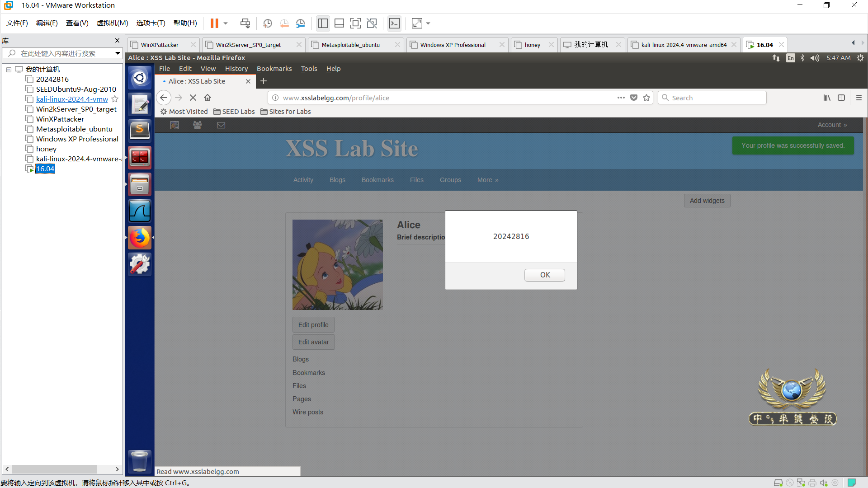Open Firefox hamburger menu
The height and width of the screenshot is (488, 868).
click(859, 98)
